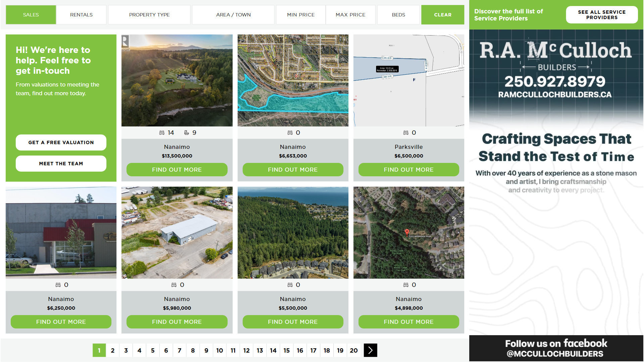This screenshot has height=362, width=644.
Task: Jump to page 20 of listings
Action: click(x=354, y=350)
